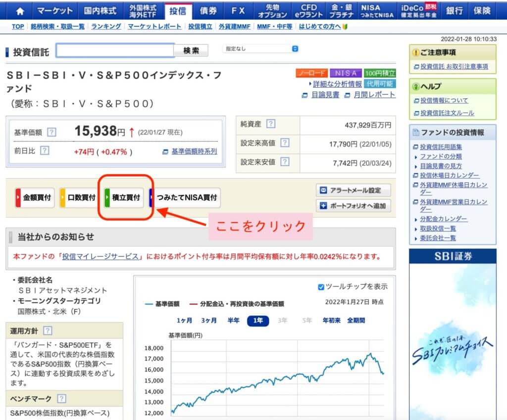Open the NISA つみたてNISA tab
This screenshot has width=507, height=420.
point(377,11)
